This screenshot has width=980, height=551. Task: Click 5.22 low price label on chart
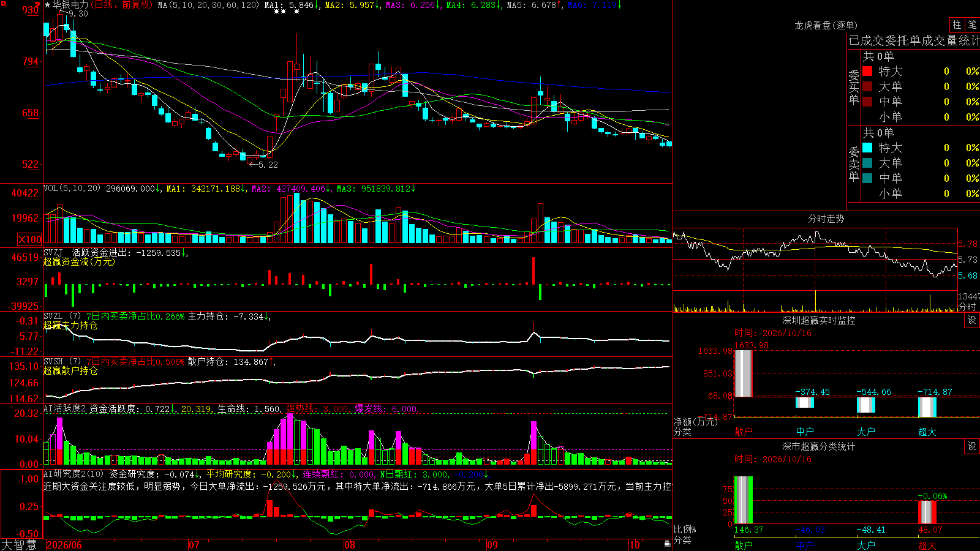point(268,165)
